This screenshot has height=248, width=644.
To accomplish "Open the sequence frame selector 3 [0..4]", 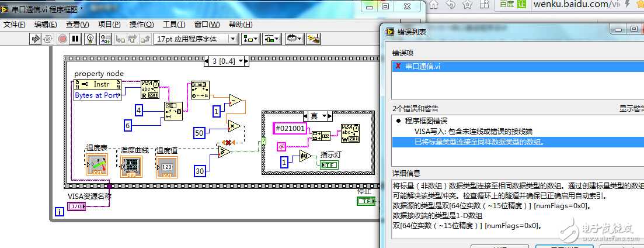I will click(227, 61).
